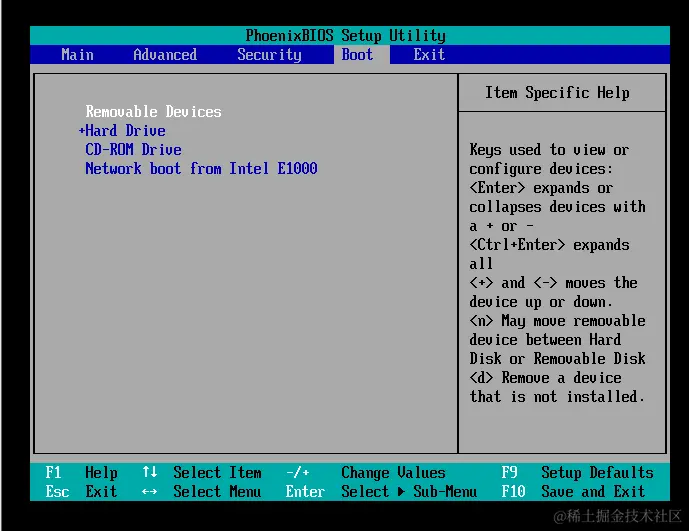Select Removable Devices boot entry
The height and width of the screenshot is (531, 689).
point(153,112)
